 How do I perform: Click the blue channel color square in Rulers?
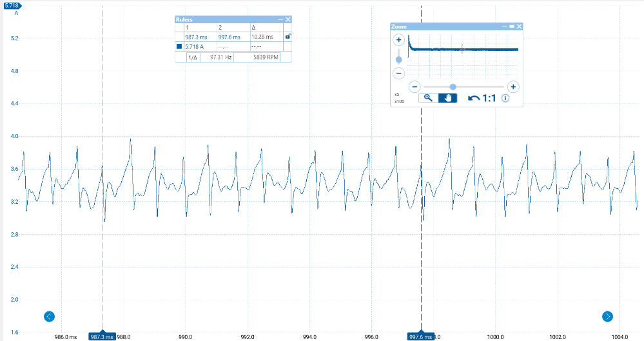tap(179, 47)
